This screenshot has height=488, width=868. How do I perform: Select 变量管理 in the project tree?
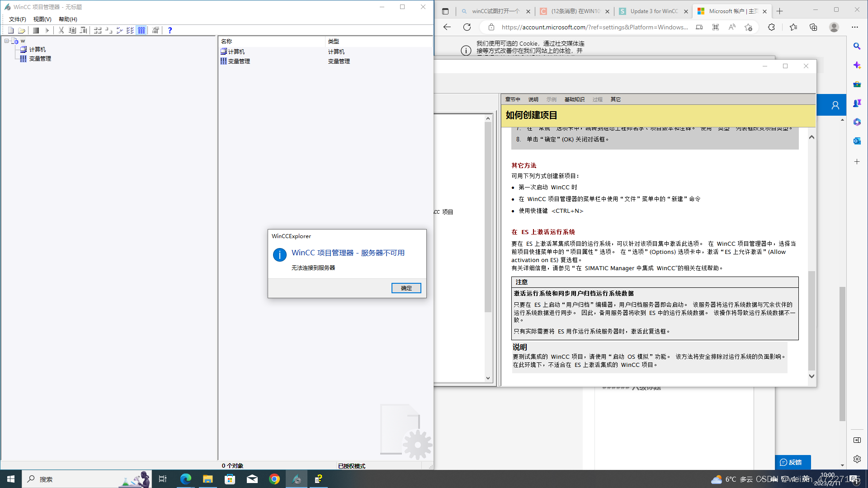(x=39, y=58)
